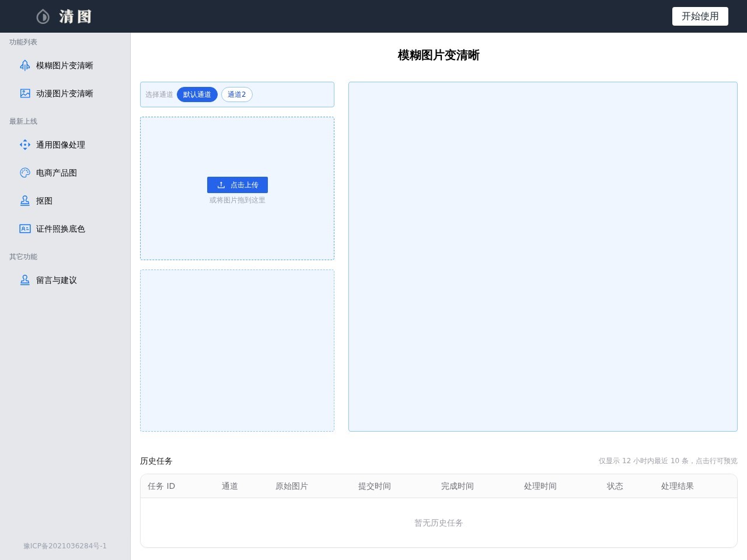Click the 提交时间 column header
This screenshot has height=560, width=747.
375,486
